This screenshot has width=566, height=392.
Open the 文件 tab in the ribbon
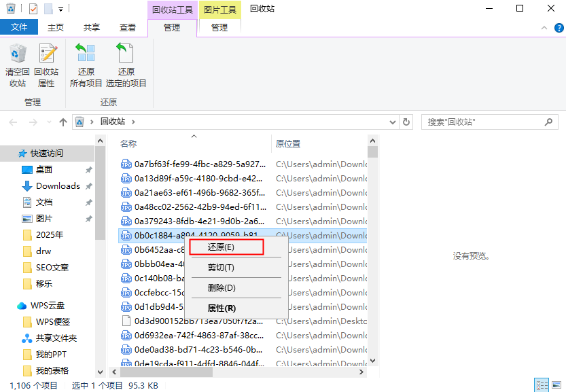[19, 27]
